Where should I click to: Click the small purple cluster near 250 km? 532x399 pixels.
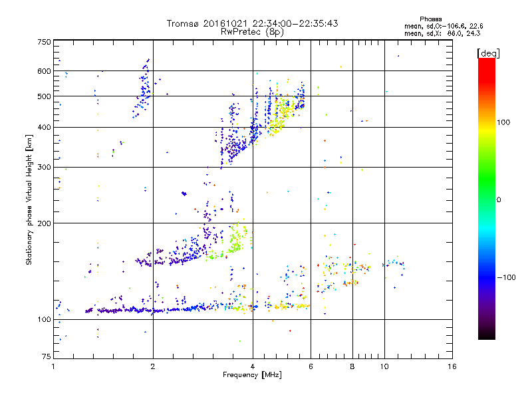[x=184, y=194]
